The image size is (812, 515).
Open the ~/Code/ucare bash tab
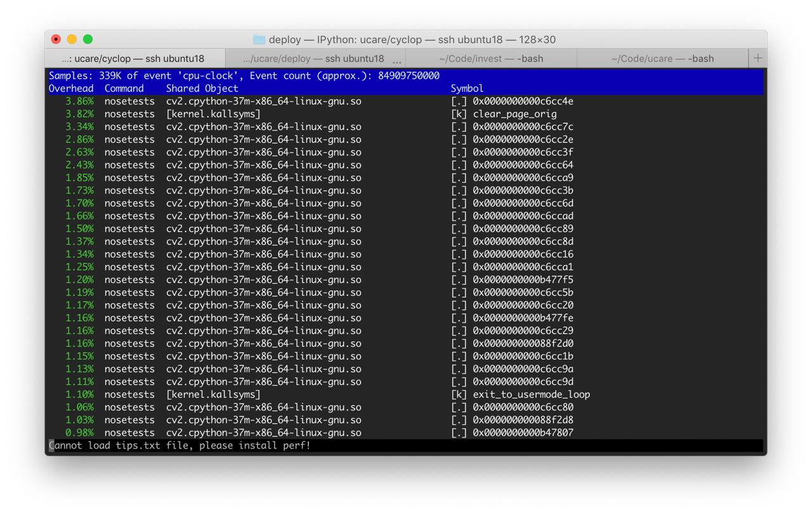(662, 58)
